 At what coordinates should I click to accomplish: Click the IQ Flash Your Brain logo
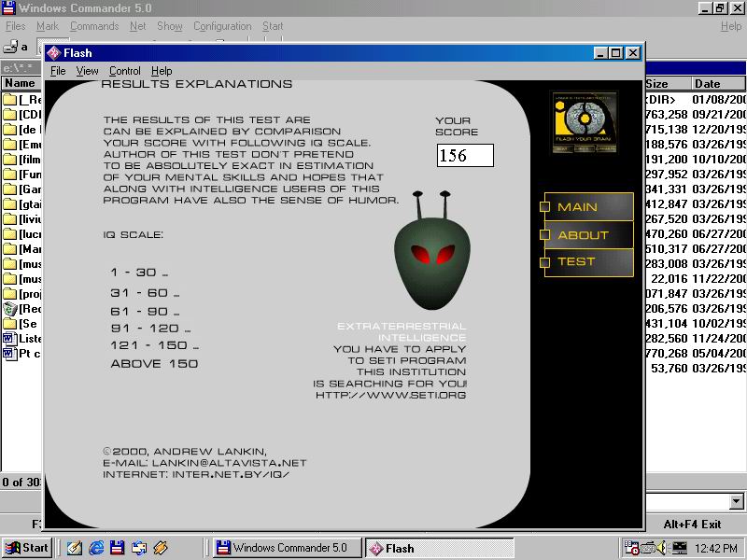coord(584,121)
